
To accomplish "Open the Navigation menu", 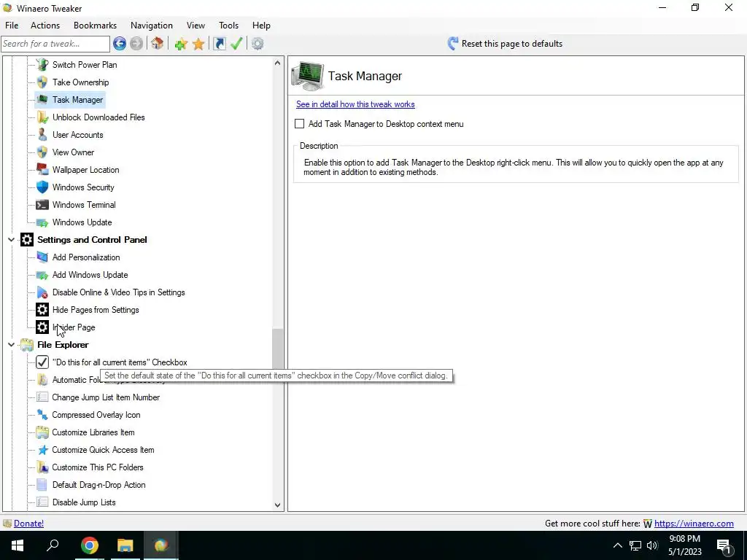I will (152, 26).
